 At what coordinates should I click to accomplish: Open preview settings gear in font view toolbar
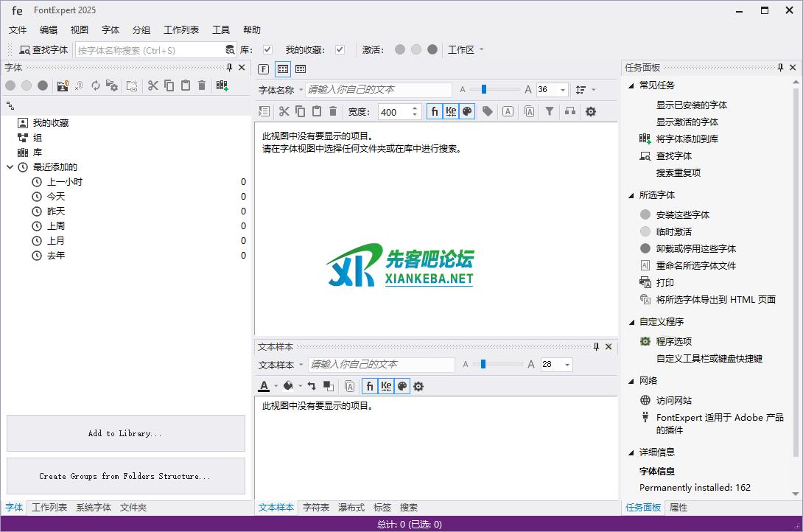point(590,111)
